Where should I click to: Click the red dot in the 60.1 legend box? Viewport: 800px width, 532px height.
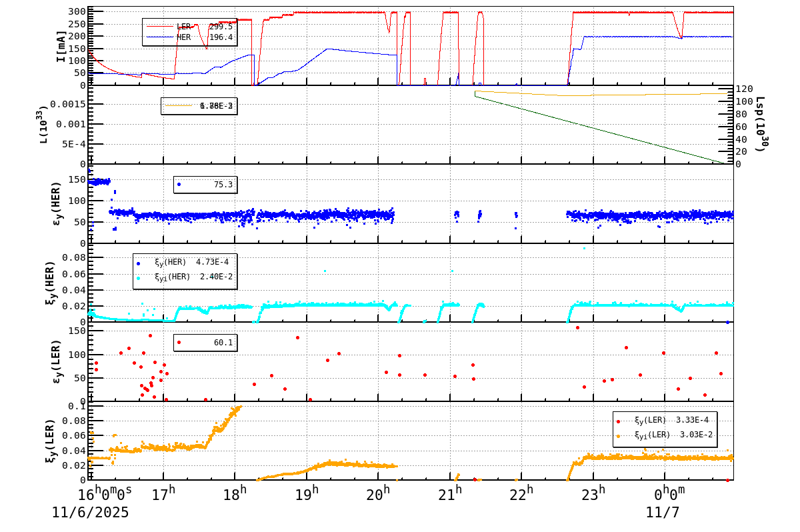178,342
